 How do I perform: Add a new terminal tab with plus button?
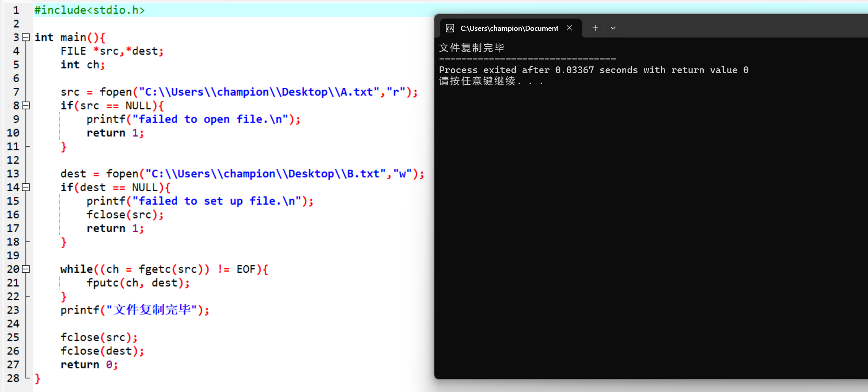[595, 28]
